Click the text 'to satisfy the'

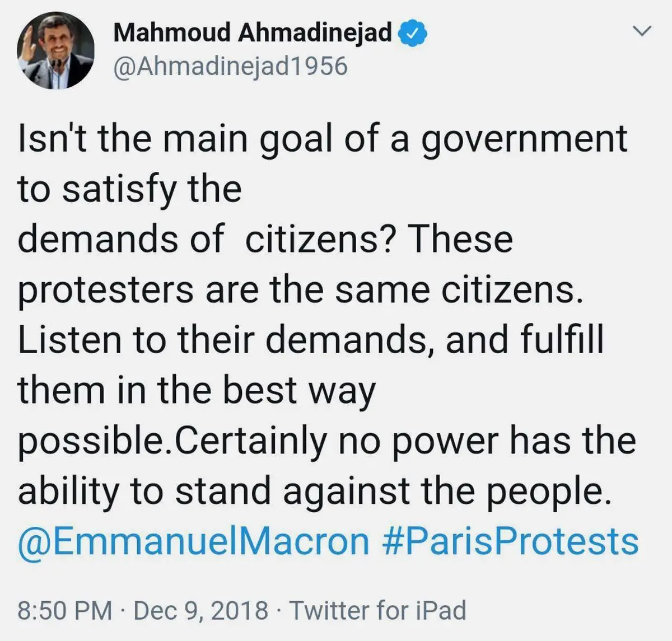(130, 189)
